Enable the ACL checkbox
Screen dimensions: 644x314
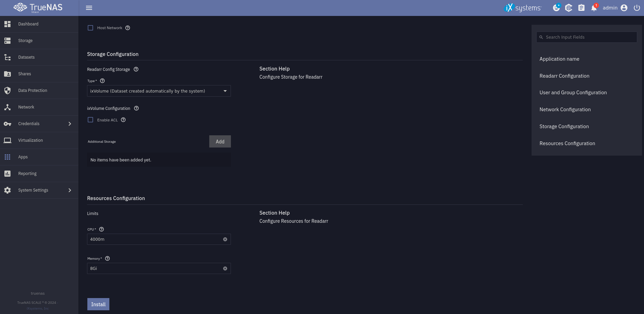coord(90,120)
